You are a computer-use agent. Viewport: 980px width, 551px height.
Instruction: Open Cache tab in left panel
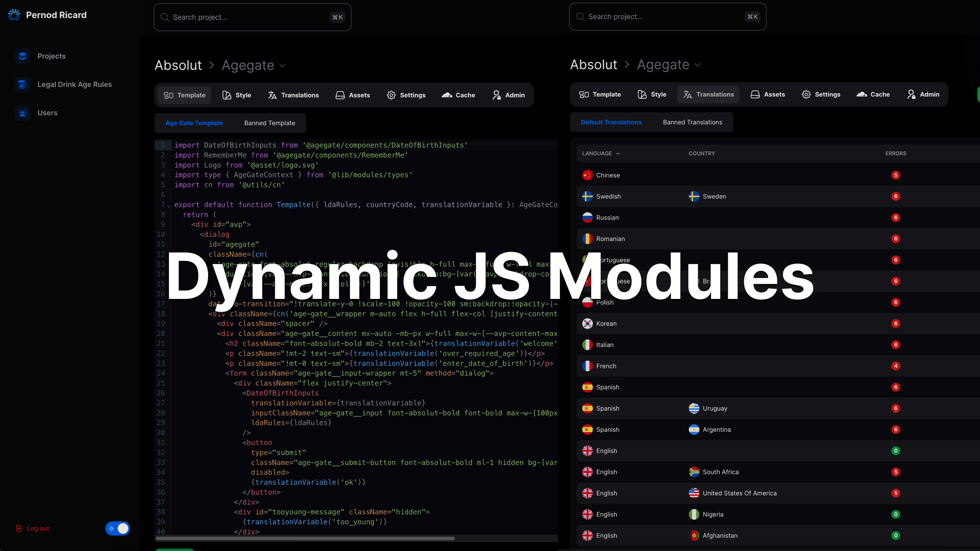click(x=458, y=95)
